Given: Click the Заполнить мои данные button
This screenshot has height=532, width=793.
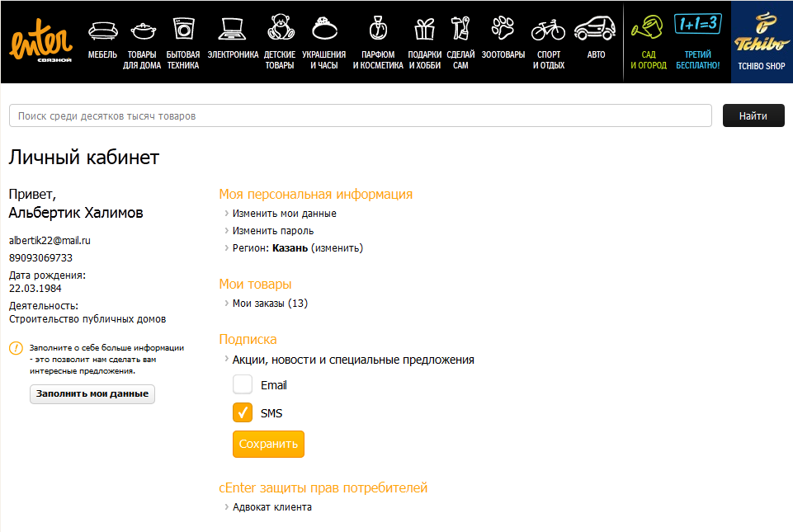Looking at the screenshot, I should point(92,394).
